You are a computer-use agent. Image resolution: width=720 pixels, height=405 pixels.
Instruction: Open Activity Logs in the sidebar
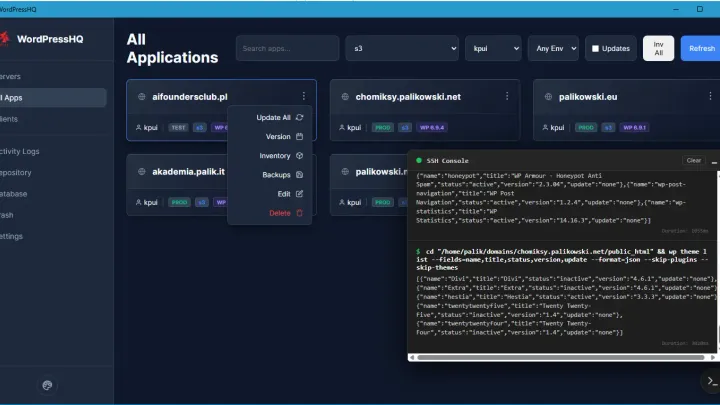click(x=53, y=151)
